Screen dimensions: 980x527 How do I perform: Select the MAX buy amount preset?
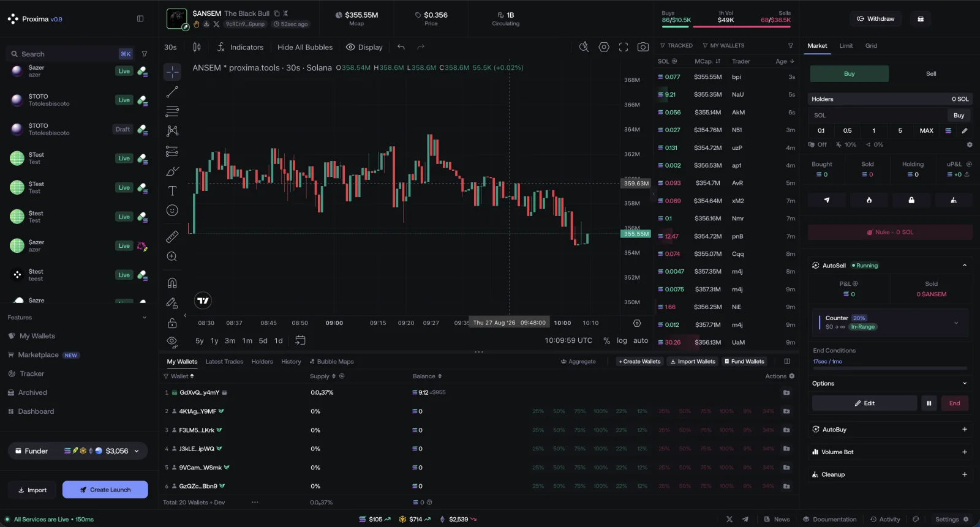tap(927, 130)
